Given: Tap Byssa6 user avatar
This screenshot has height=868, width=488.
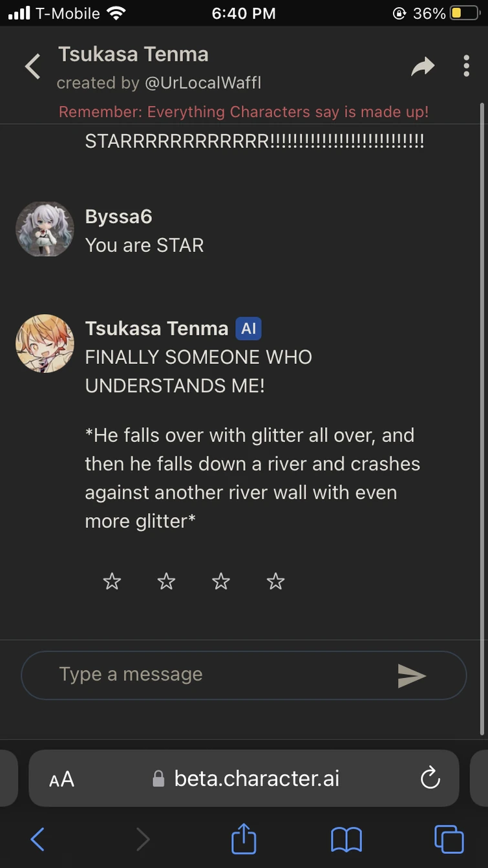Looking at the screenshot, I should [45, 229].
